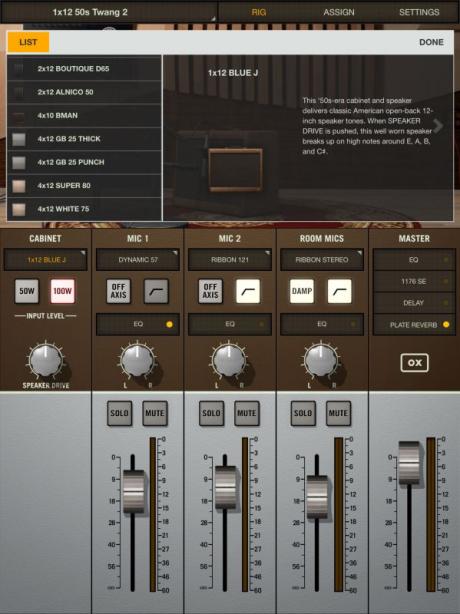Screen dimensions: 460x614
Task: Open Mic 2 EQ slot
Action: [230, 324]
